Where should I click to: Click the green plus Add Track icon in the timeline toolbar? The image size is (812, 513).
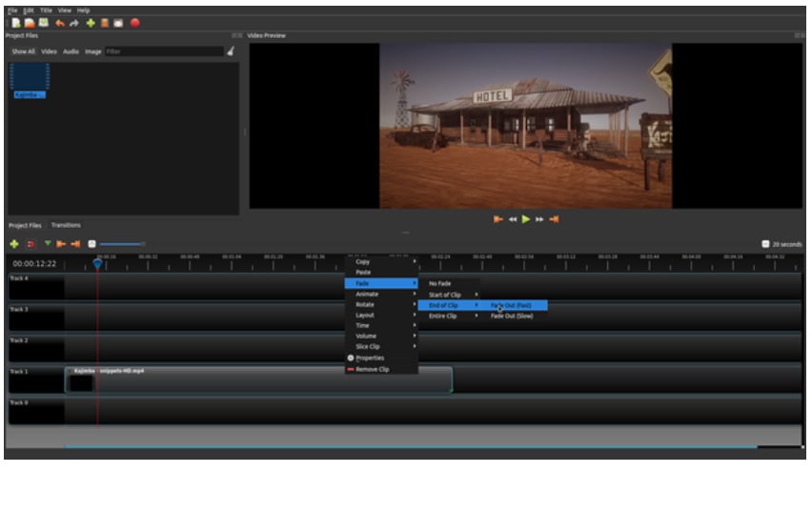[x=14, y=244]
